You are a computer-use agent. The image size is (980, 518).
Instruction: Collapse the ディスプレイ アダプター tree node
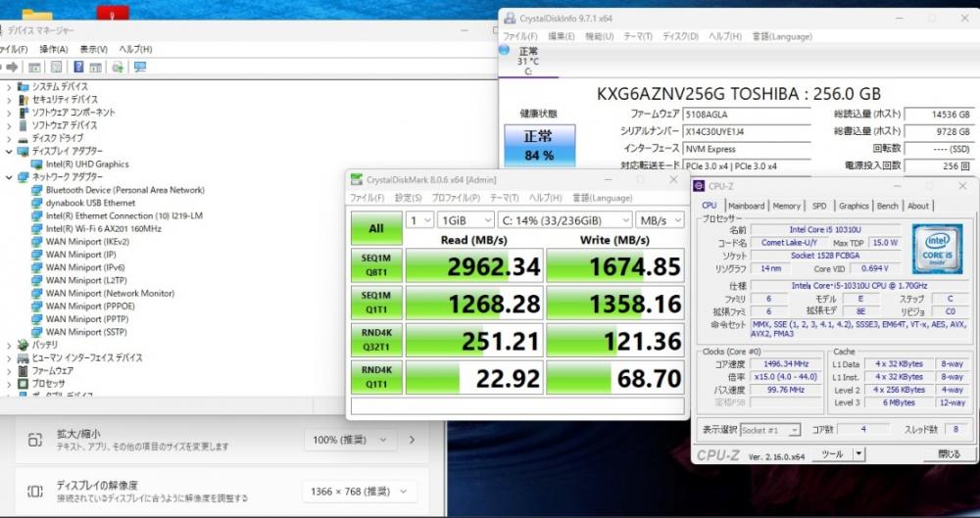[9, 151]
